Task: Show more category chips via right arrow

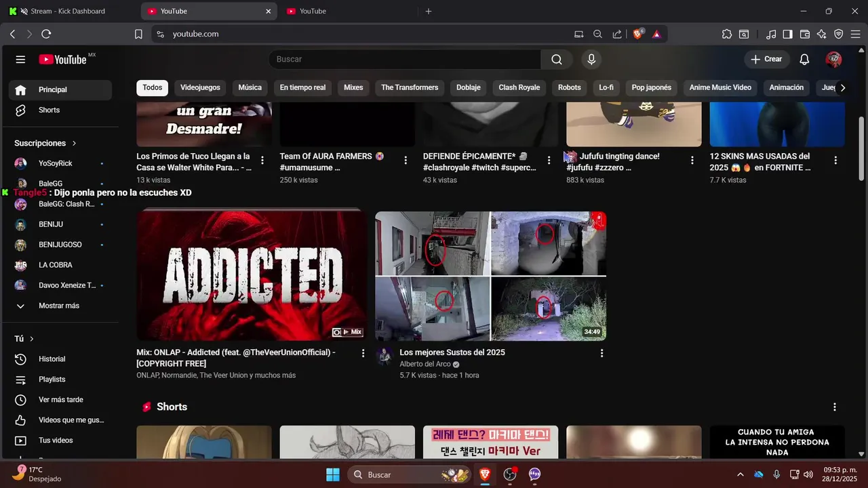Action: pos(842,87)
